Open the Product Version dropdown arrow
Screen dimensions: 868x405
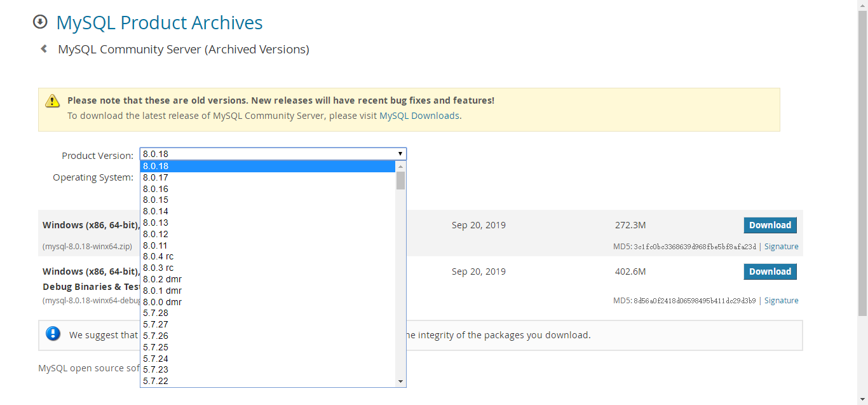(400, 154)
